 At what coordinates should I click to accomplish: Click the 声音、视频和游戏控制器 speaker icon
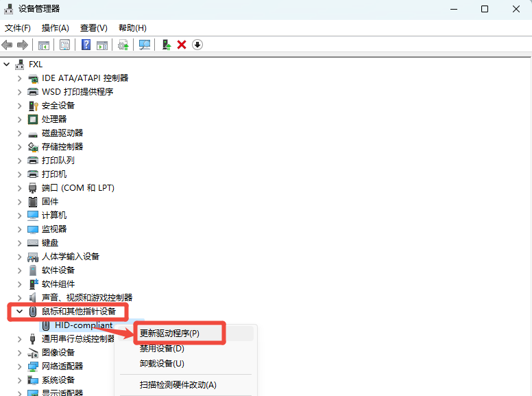point(33,298)
